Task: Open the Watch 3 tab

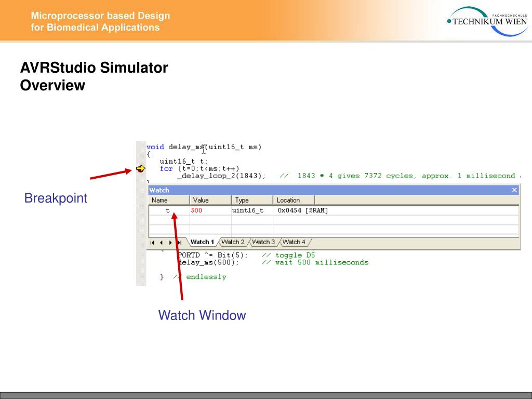Action: [x=263, y=242]
